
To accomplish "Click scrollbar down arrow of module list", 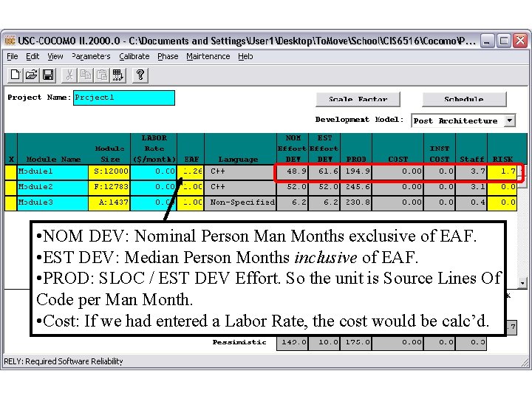I will pos(522,282).
